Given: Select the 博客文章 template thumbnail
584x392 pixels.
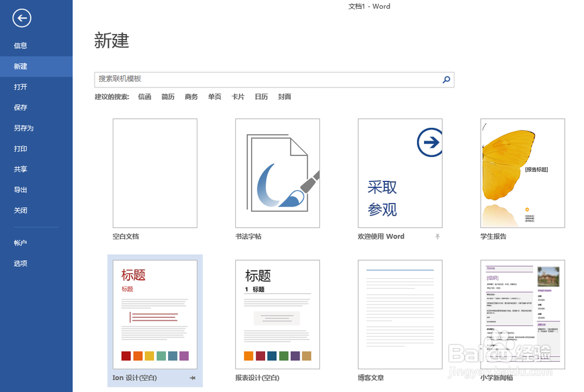Looking at the screenshot, I should click(400, 314).
